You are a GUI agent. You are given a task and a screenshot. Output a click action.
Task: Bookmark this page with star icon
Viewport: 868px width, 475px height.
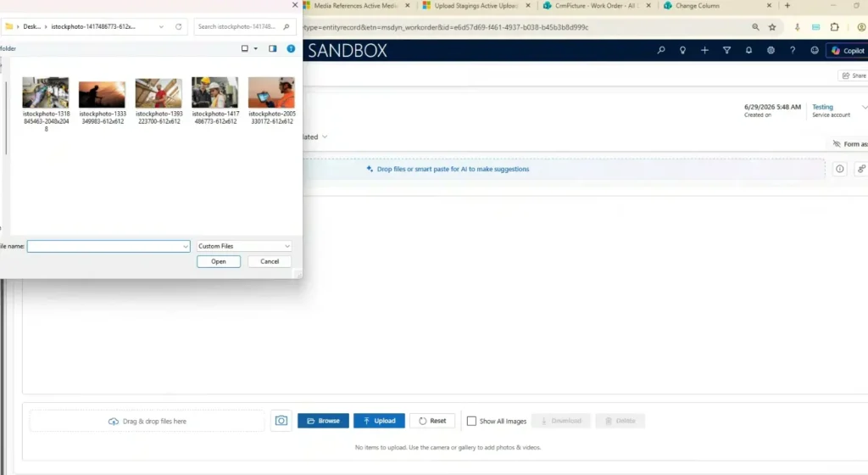pos(772,27)
